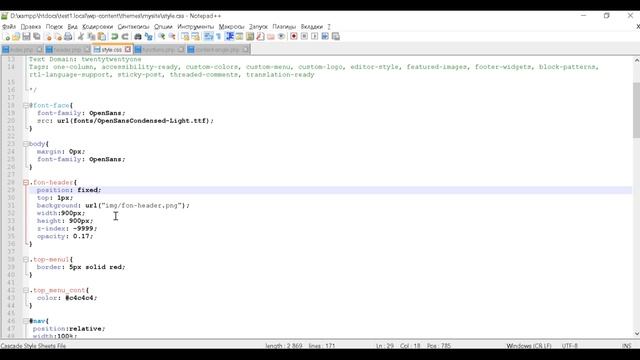Toggle show all characters pilcrow icon
The image size is (640, 360).
click(x=218, y=37)
